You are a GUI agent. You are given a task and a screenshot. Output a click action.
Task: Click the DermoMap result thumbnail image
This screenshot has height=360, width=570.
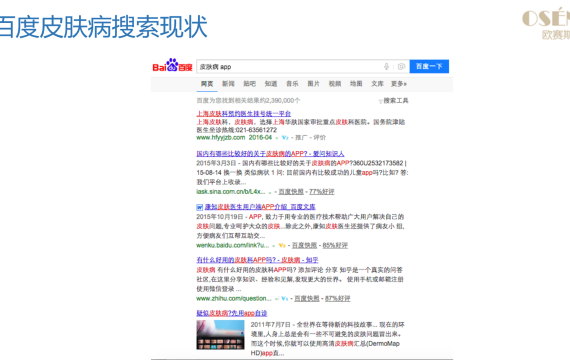[x=221, y=335]
